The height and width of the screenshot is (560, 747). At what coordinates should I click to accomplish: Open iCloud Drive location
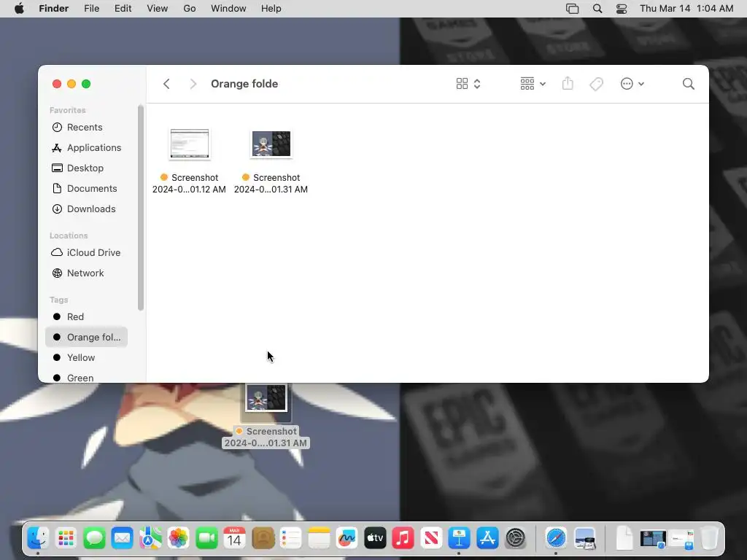coord(86,252)
